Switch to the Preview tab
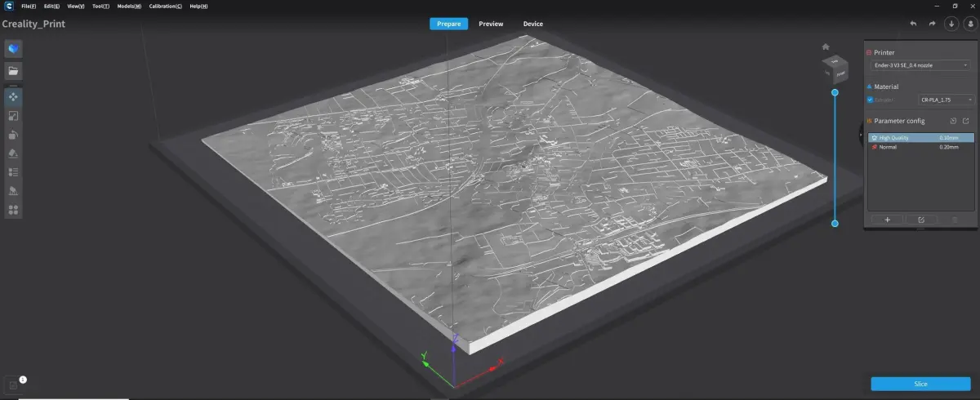Screen dimensions: 980x400 (491, 24)
